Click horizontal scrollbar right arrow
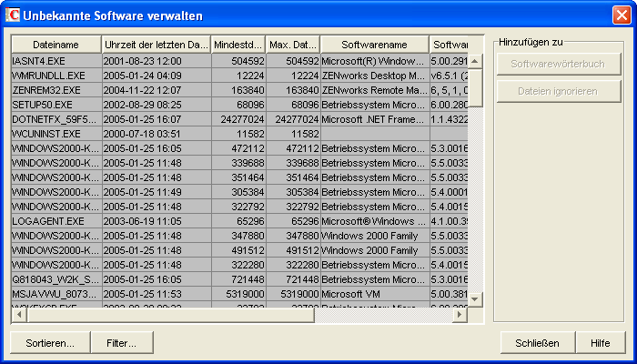637x364 pixels. click(460, 315)
